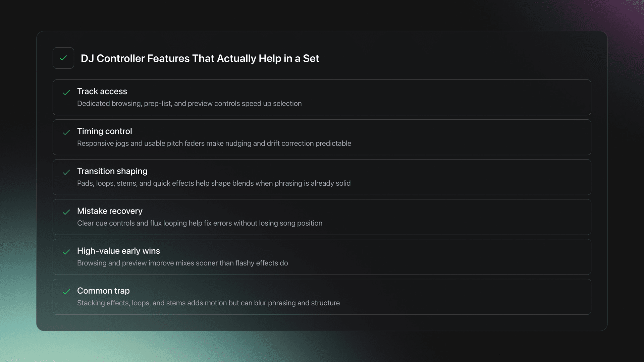Select the Transition shaping heading
This screenshot has height=362, width=644.
(112, 171)
